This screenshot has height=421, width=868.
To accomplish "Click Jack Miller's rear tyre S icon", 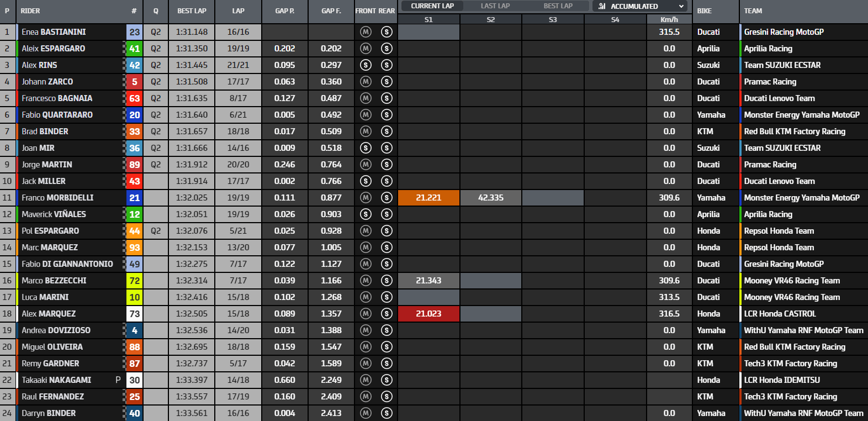I will (387, 181).
